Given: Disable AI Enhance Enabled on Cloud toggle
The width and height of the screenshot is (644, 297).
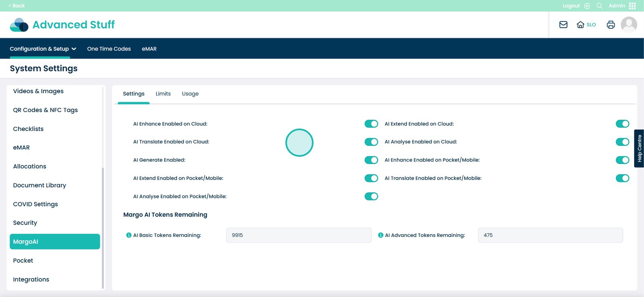Looking at the screenshot, I should (371, 124).
